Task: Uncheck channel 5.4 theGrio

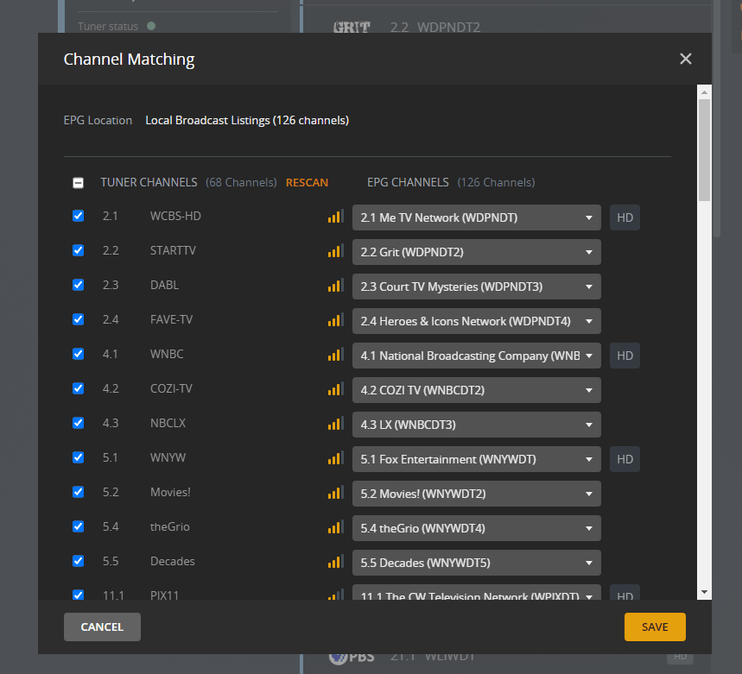Action: [78, 527]
